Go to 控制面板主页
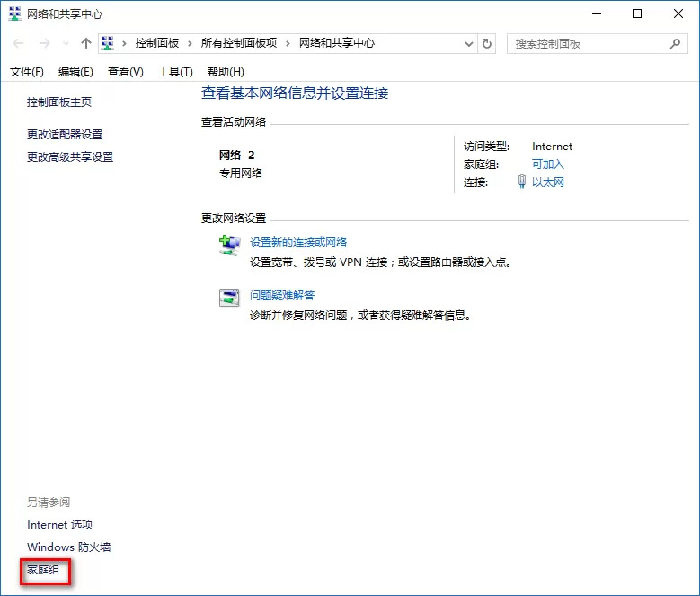Image resolution: width=700 pixels, height=596 pixels. [59, 102]
